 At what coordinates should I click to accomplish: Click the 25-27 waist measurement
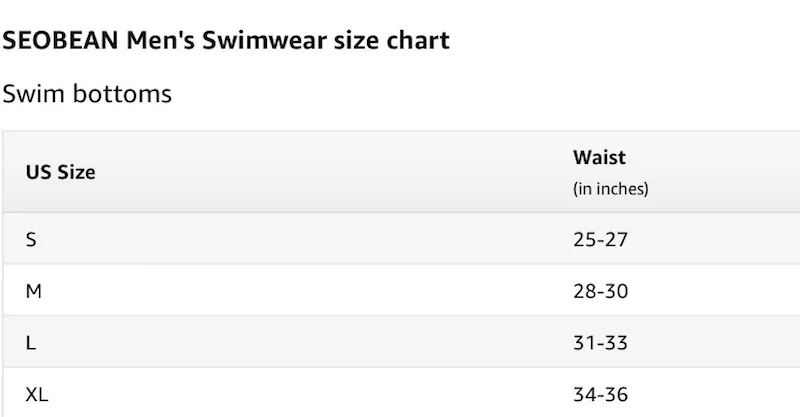(x=600, y=239)
